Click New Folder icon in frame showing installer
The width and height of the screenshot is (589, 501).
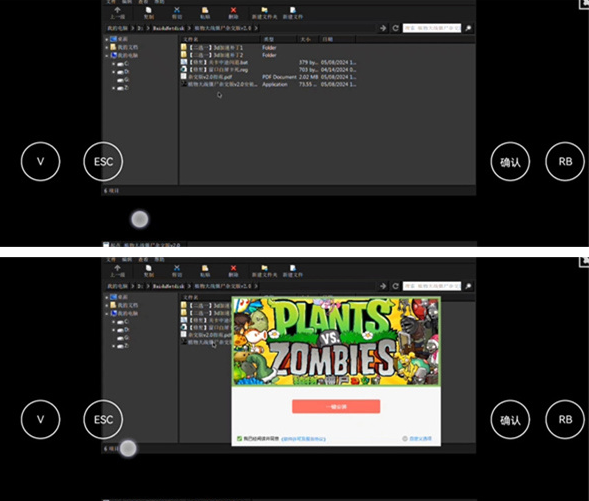point(264,268)
